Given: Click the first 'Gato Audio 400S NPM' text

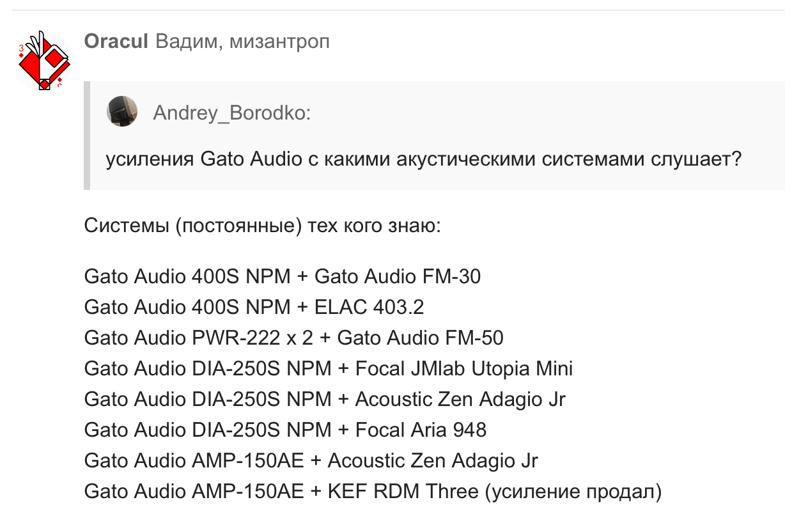Looking at the screenshot, I should click(187, 276).
